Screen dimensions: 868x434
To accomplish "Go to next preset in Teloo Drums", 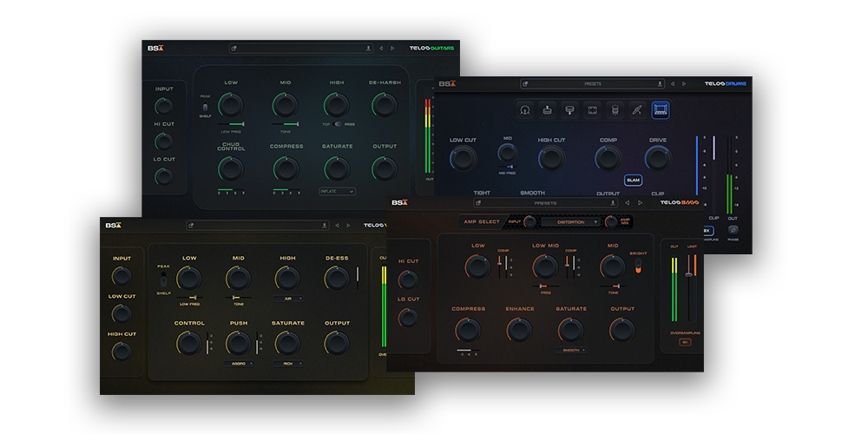I will click(x=684, y=84).
